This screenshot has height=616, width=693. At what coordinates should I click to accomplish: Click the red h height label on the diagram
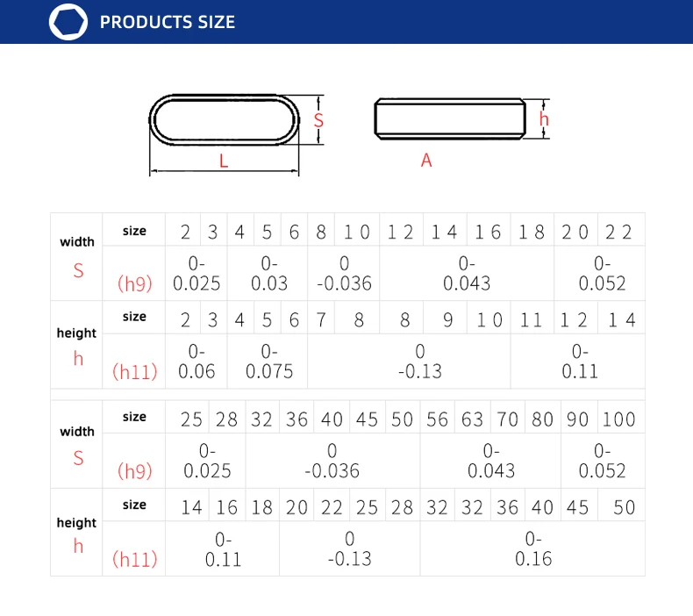(x=544, y=119)
